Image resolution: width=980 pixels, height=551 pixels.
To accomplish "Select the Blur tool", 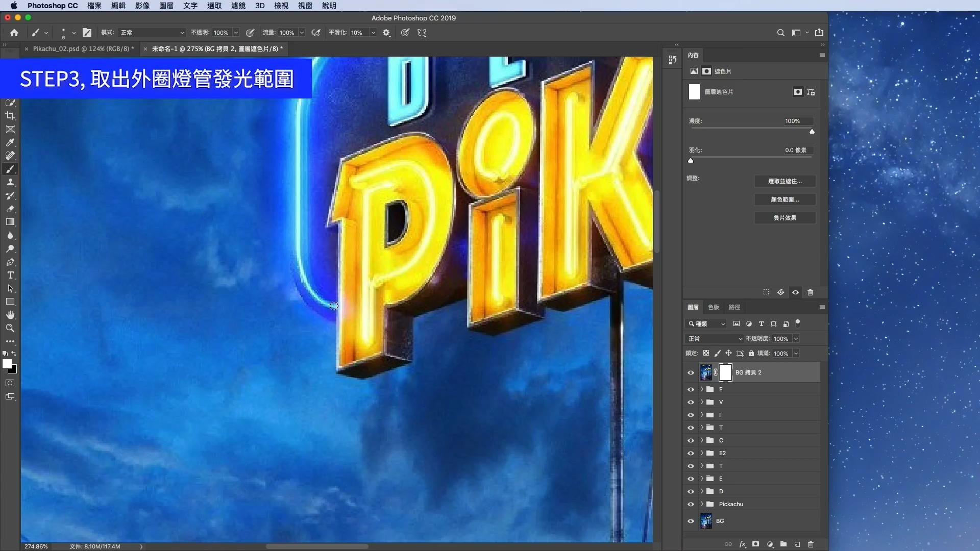I will click(10, 235).
